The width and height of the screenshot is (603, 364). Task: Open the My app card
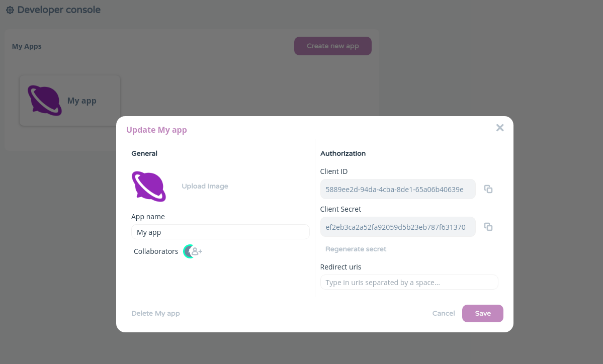(70, 101)
